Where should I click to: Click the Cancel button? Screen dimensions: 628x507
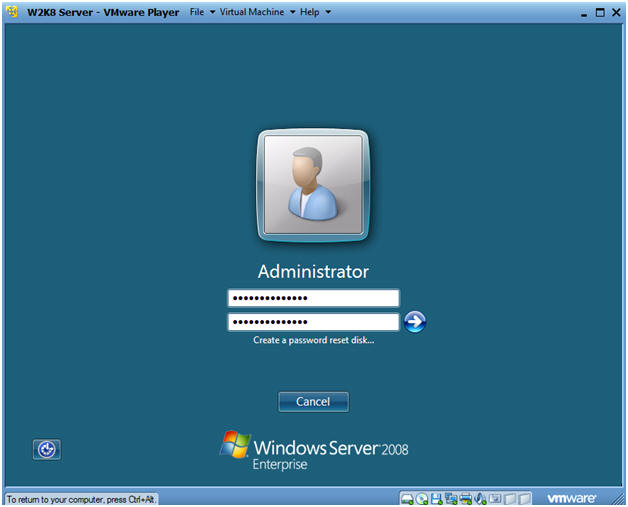tap(313, 402)
